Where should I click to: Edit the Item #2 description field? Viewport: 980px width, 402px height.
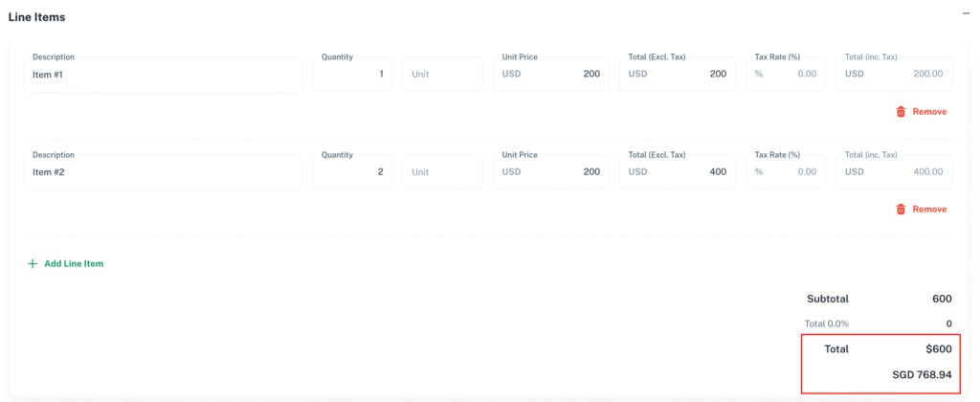[163, 172]
